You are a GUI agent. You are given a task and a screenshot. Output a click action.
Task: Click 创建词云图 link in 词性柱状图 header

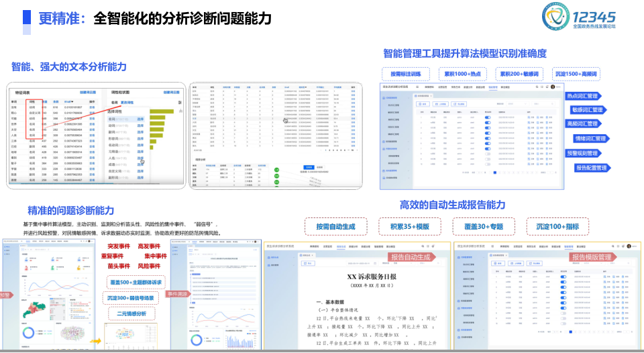171,92
